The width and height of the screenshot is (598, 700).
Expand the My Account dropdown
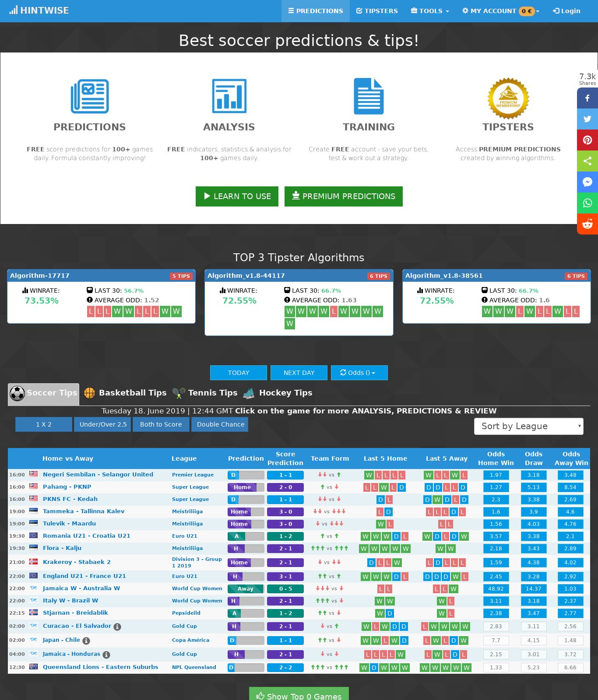point(500,11)
